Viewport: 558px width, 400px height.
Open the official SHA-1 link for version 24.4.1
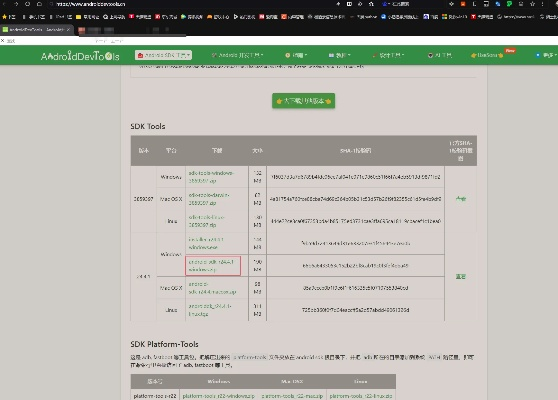tap(461, 277)
